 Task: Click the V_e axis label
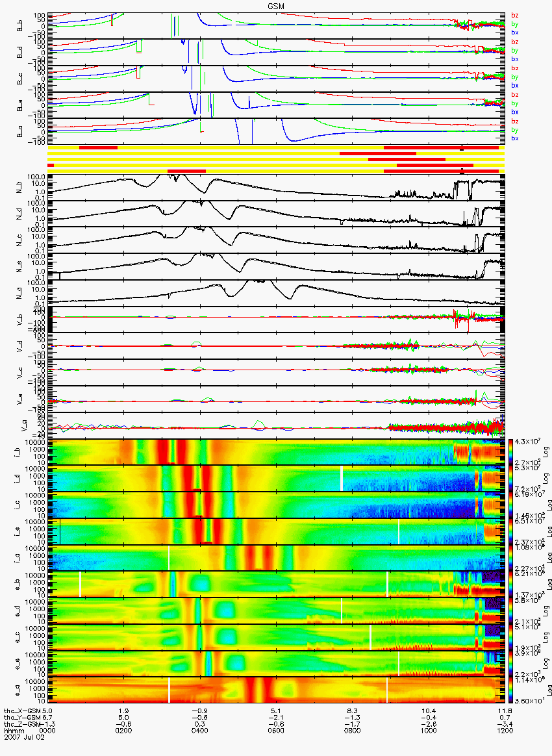(x=19, y=399)
